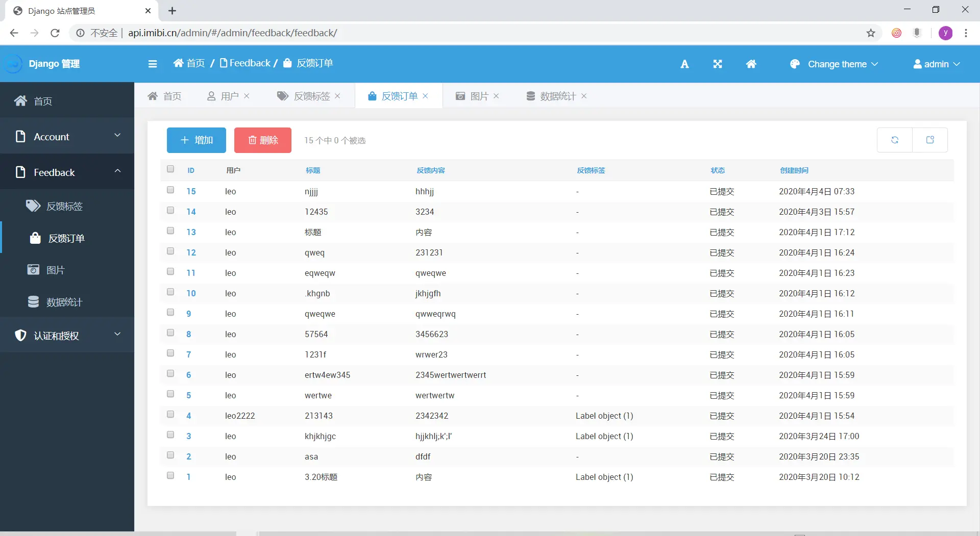Click the red 删除 delete button

point(263,140)
